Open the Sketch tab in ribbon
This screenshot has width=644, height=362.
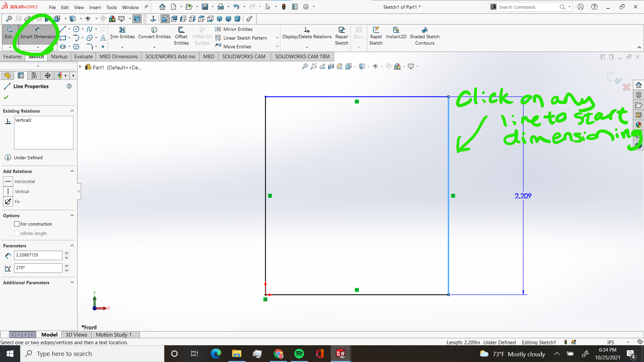(x=35, y=57)
